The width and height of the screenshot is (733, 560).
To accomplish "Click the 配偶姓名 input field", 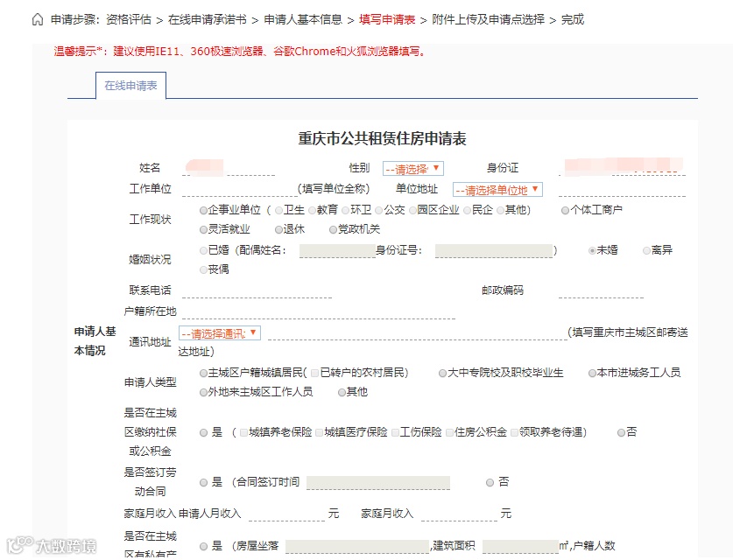I will click(337, 251).
